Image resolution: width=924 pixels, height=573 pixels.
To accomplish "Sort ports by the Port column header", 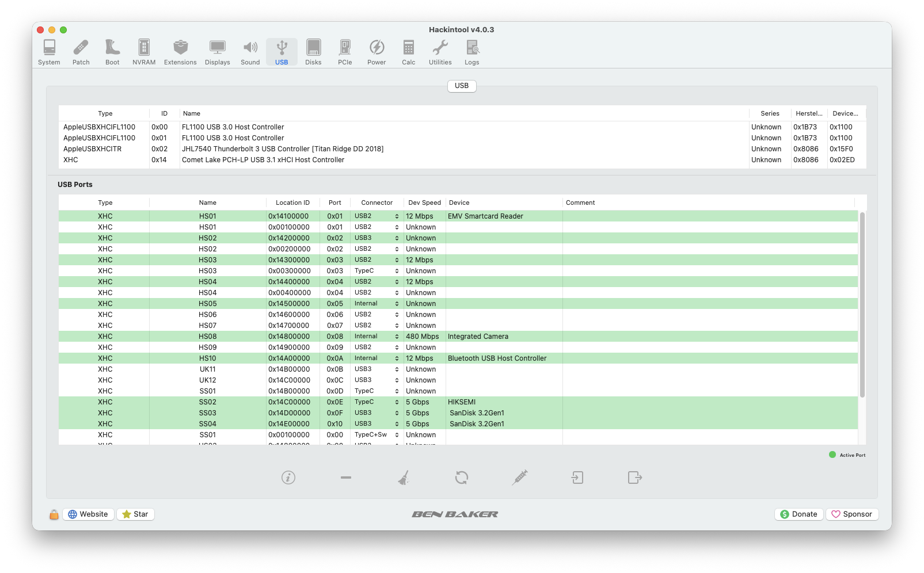I will (335, 203).
